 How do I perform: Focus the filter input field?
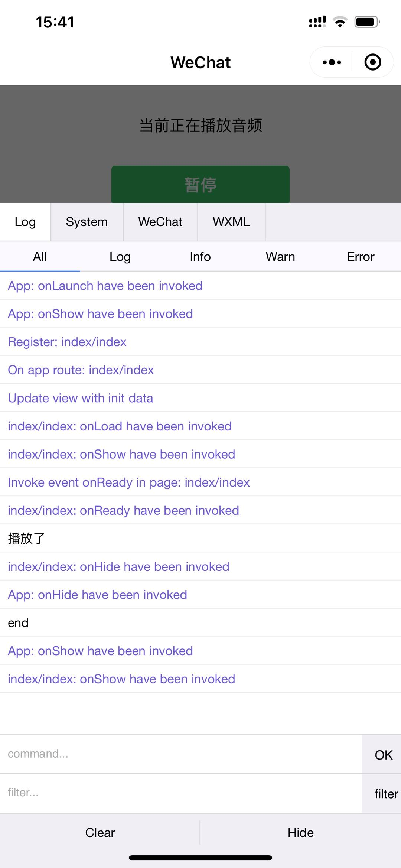point(181,793)
